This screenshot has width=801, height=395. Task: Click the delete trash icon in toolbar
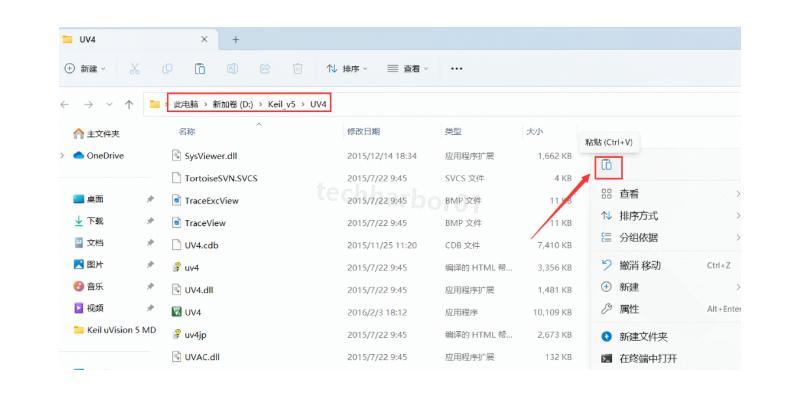(x=298, y=68)
